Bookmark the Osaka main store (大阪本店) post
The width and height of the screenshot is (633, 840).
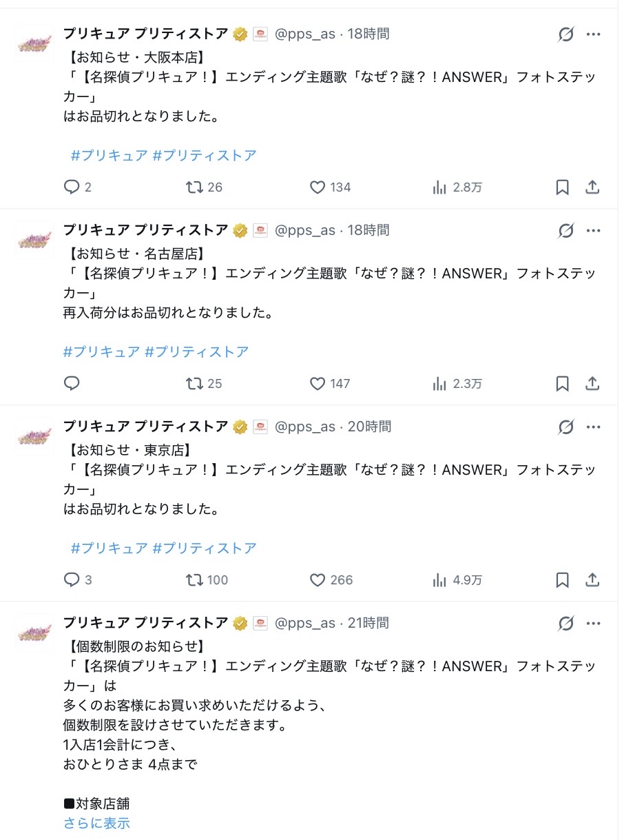pyautogui.click(x=562, y=187)
